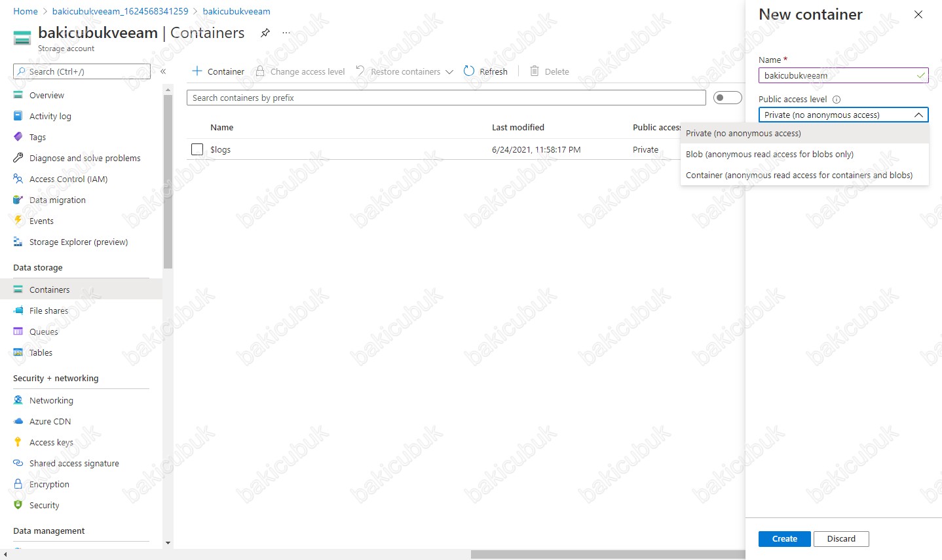Click the Access Control (IAM) icon
Image resolution: width=942 pixels, height=560 pixels.
[x=18, y=179]
